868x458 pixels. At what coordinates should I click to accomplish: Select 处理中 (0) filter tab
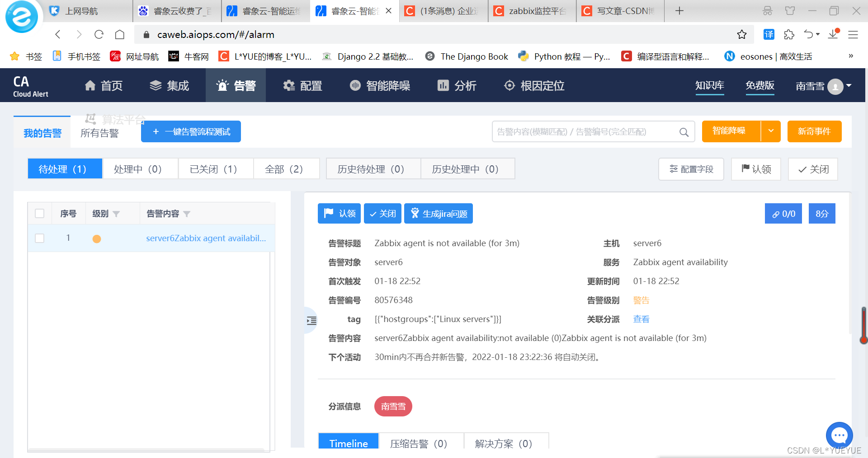point(140,169)
